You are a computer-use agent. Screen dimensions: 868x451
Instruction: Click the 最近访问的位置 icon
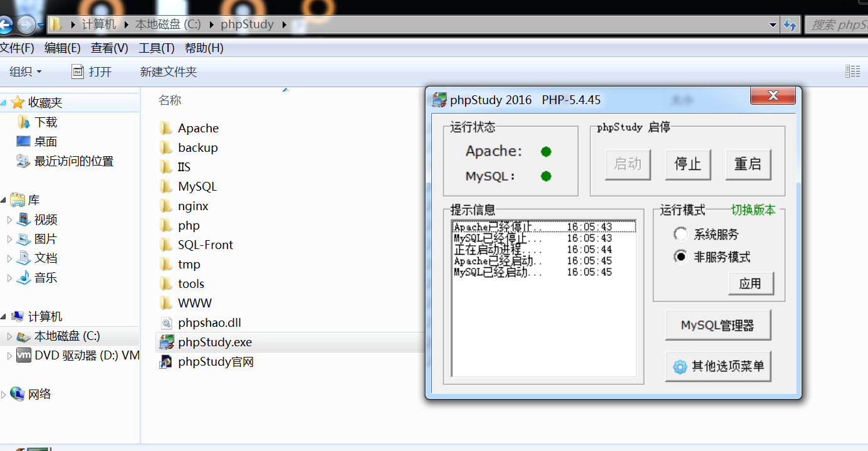23,161
